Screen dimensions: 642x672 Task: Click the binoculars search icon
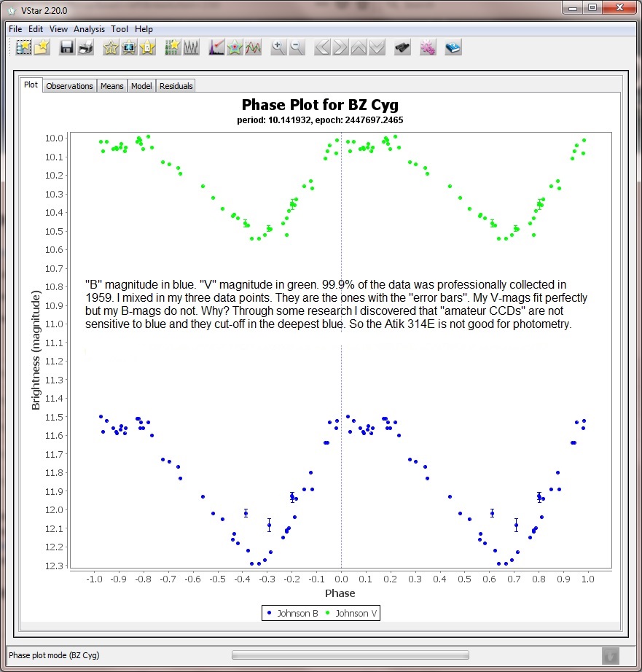click(402, 48)
